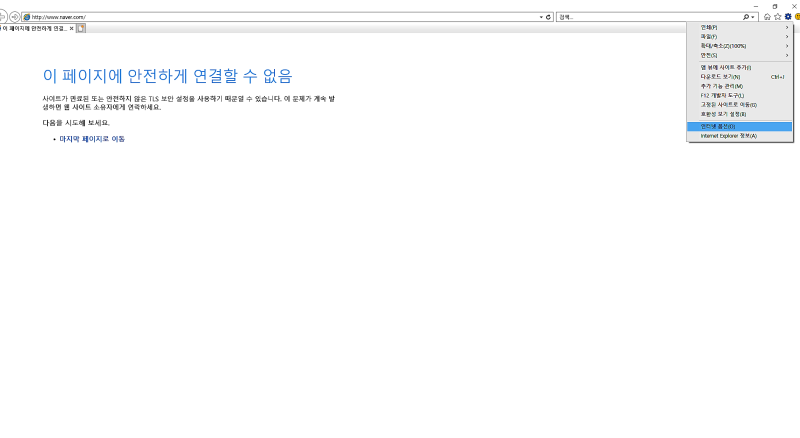Open Favorites with the star icon
Image resolution: width=800 pixels, height=438 pixels.
tap(778, 17)
